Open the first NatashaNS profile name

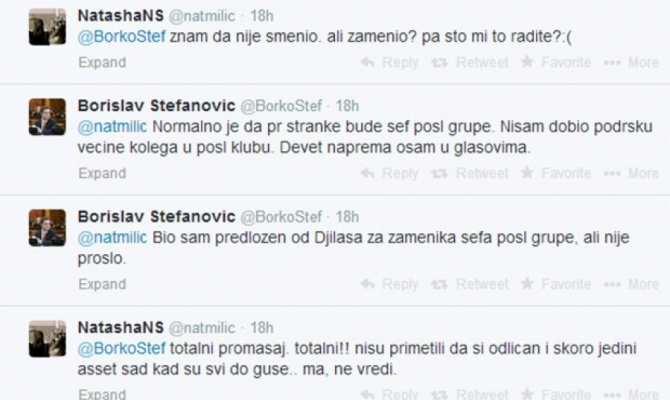(118, 16)
